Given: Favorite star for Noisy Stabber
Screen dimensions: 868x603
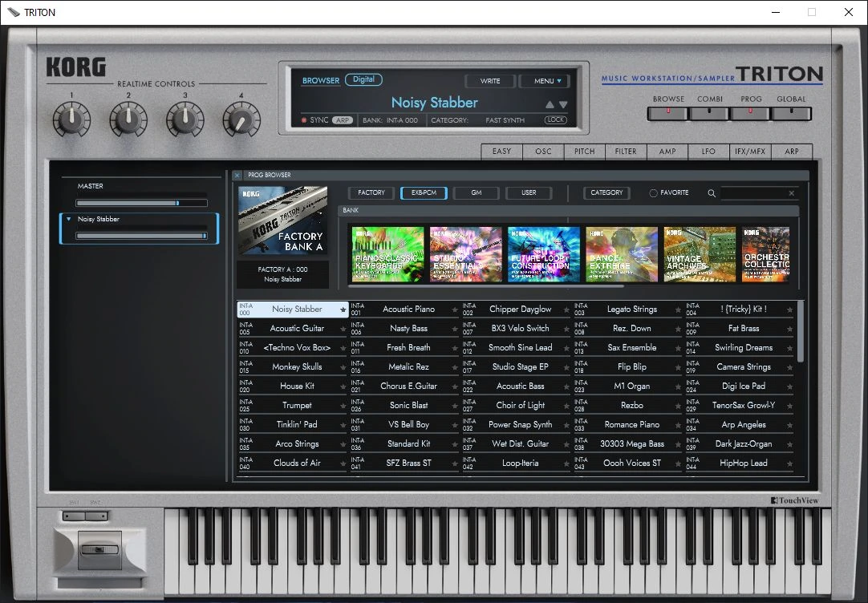Looking at the screenshot, I should 343,310.
